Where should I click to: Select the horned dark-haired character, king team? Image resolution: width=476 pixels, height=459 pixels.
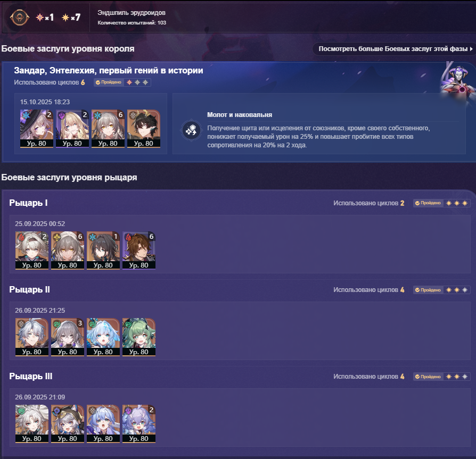(x=144, y=129)
